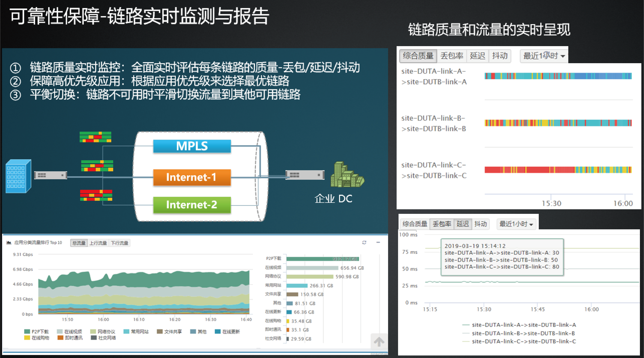Click the 100 ms label on the latency axis

(408, 235)
